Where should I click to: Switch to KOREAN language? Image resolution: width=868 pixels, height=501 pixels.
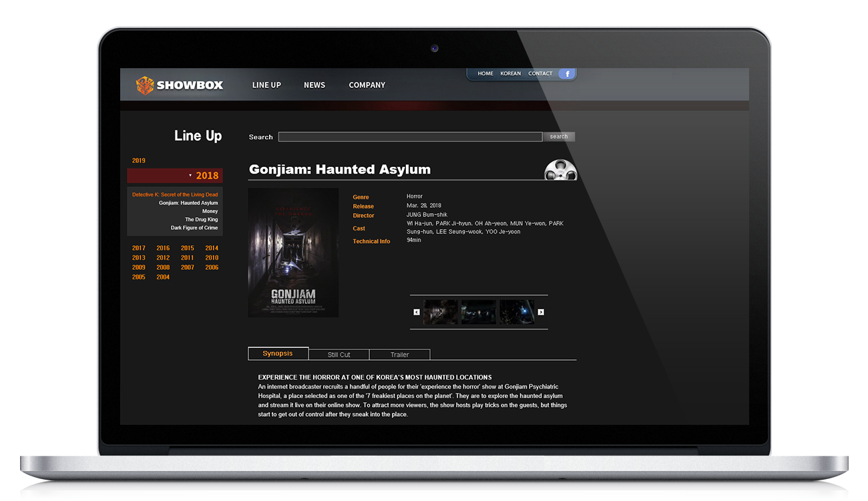click(511, 73)
